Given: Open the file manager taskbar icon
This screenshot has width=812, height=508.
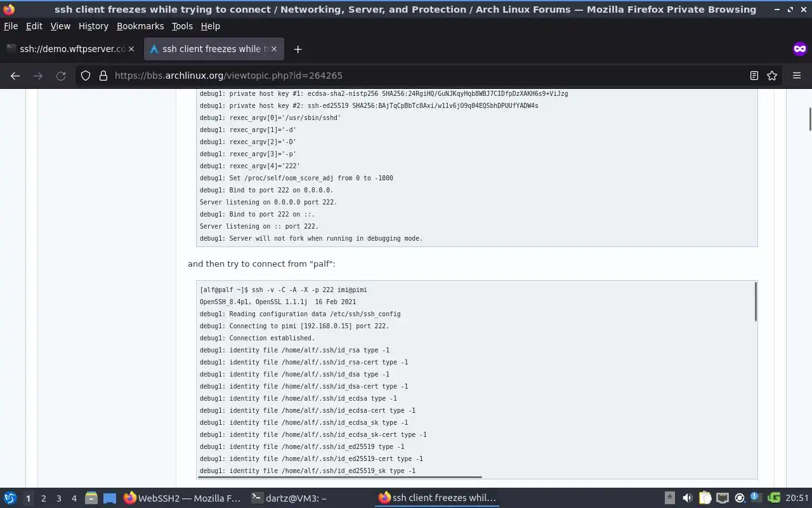Looking at the screenshot, I should [91, 498].
